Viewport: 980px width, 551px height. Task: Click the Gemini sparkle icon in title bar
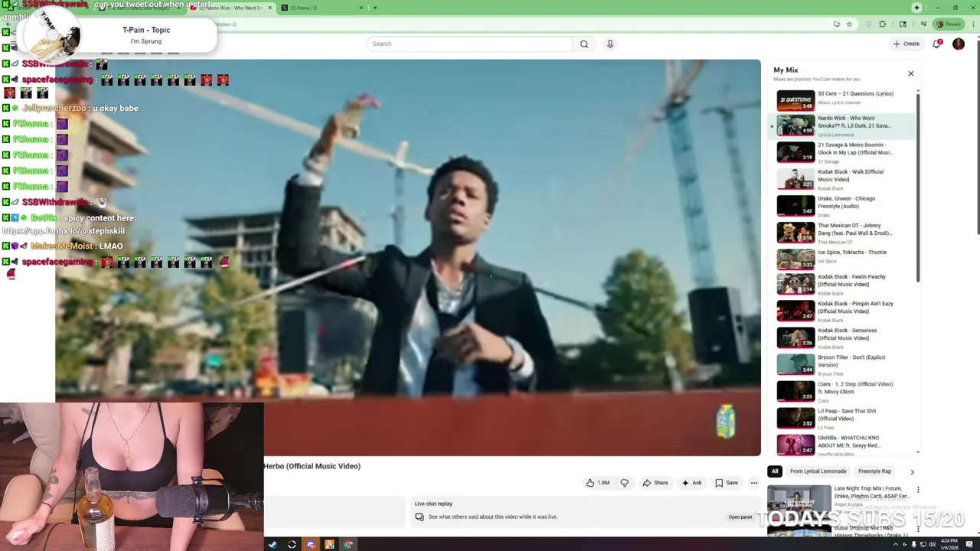(916, 8)
